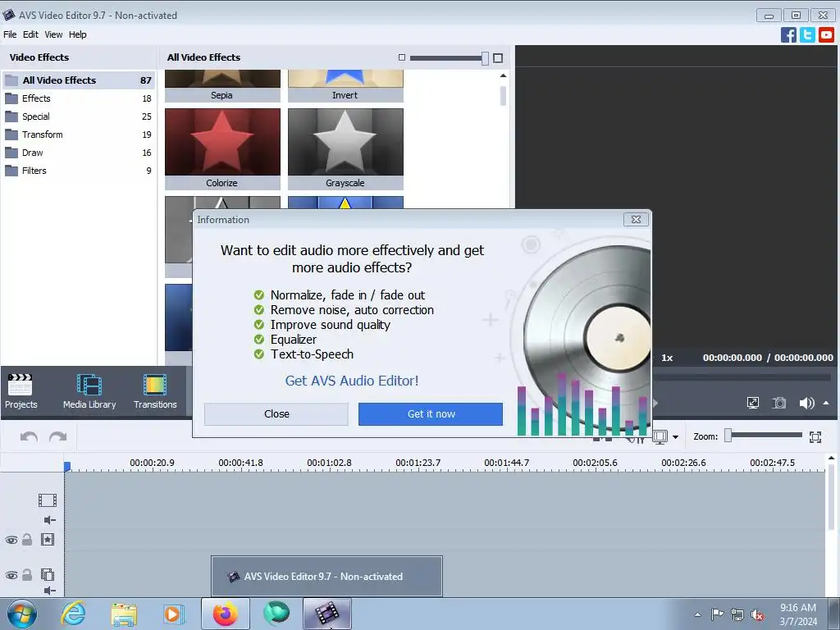This screenshot has height=630, width=840.
Task: Click the main video track filmstrip icon
Action: [48, 500]
